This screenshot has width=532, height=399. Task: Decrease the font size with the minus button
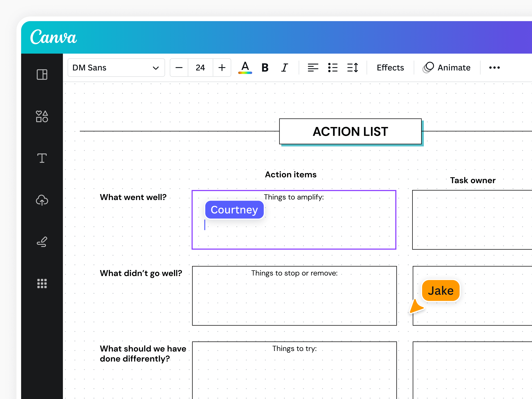179,68
